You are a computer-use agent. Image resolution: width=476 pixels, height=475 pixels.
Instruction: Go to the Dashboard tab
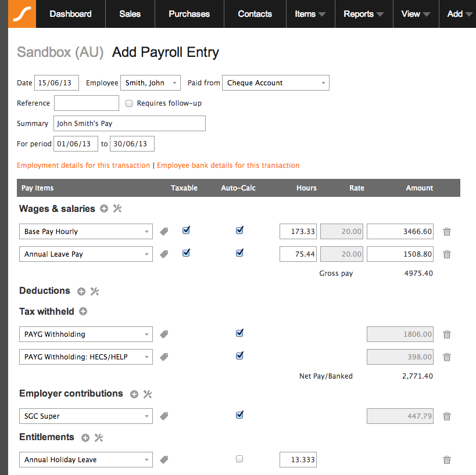pyautogui.click(x=70, y=14)
